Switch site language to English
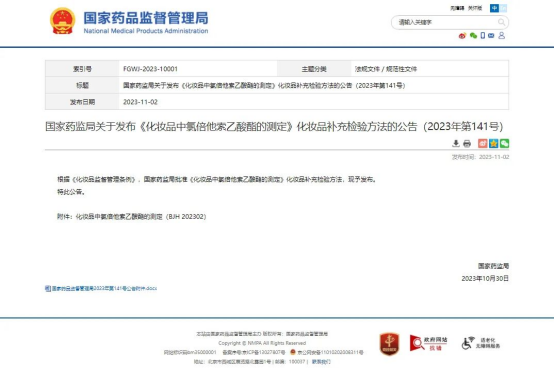 (x=503, y=8)
